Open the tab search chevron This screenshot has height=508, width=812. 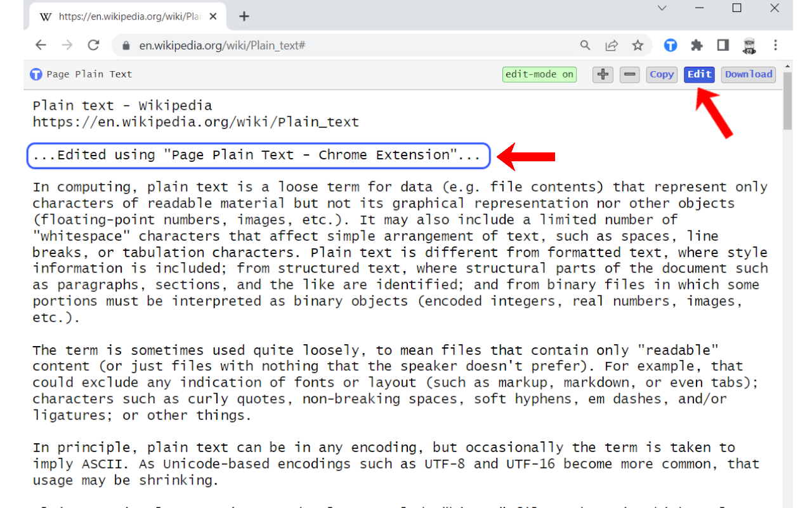click(x=662, y=8)
